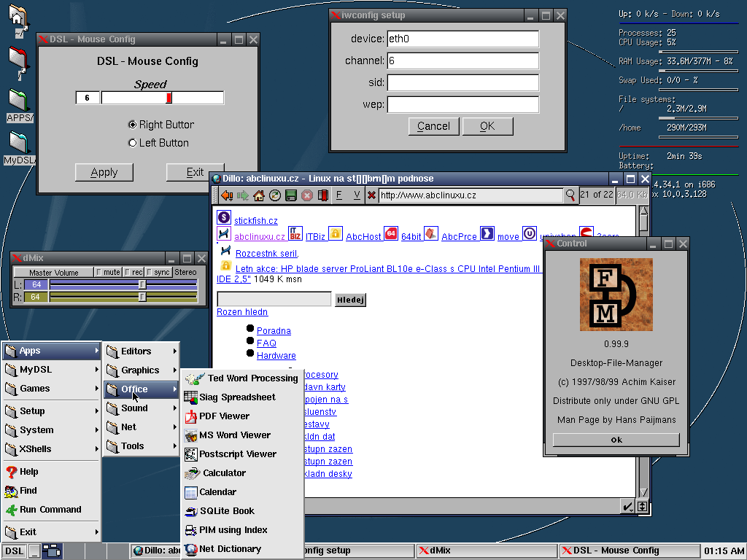Click the Hledej search button in Dillo

(x=350, y=300)
